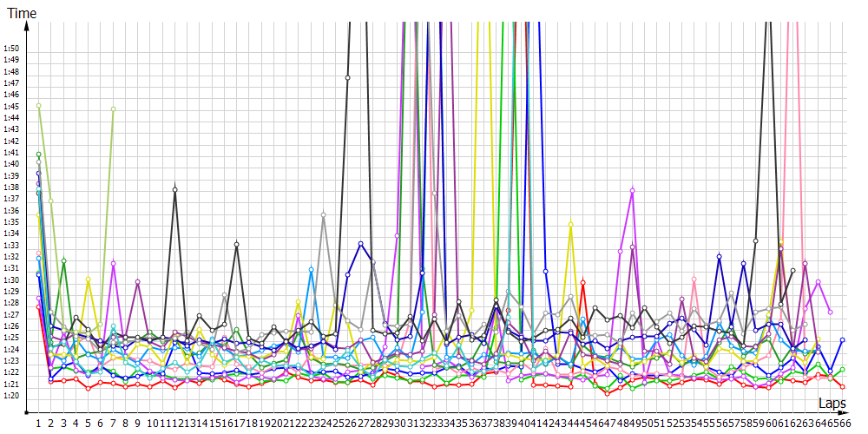Click the yellow peak point at lap 5
This screenshot has width=868, height=434.
coord(89,280)
